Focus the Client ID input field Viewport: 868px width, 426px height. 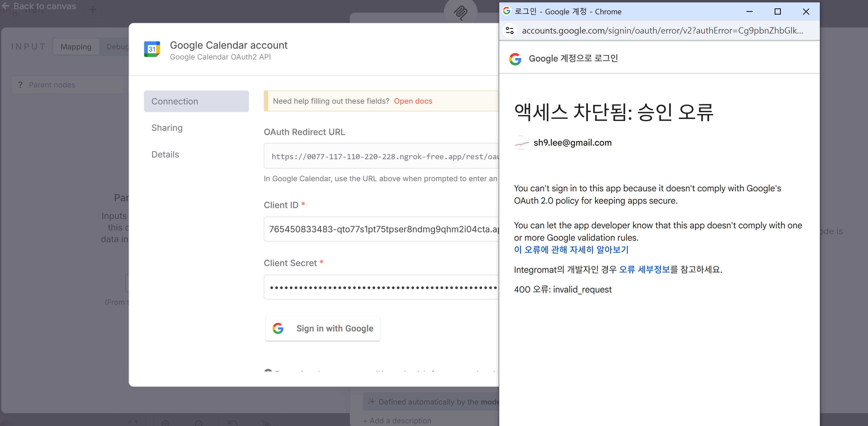381,229
